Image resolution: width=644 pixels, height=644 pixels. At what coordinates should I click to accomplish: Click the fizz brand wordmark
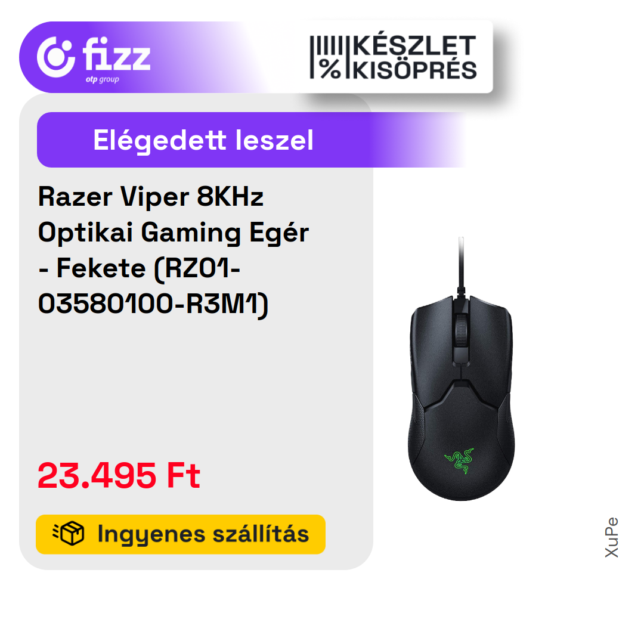click(x=116, y=54)
